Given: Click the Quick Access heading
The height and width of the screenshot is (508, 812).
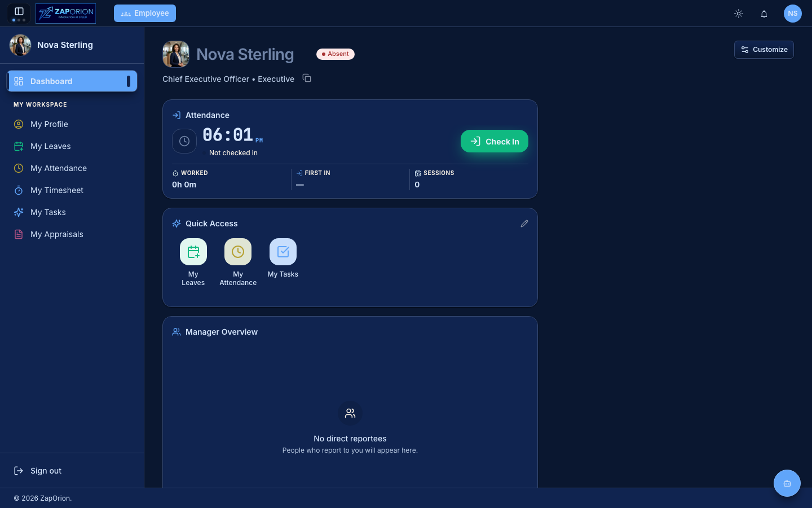Looking at the screenshot, I should coord(211,224).
